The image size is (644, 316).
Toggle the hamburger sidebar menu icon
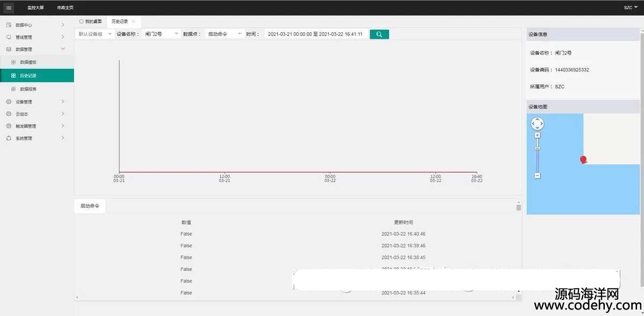point(9,8)
